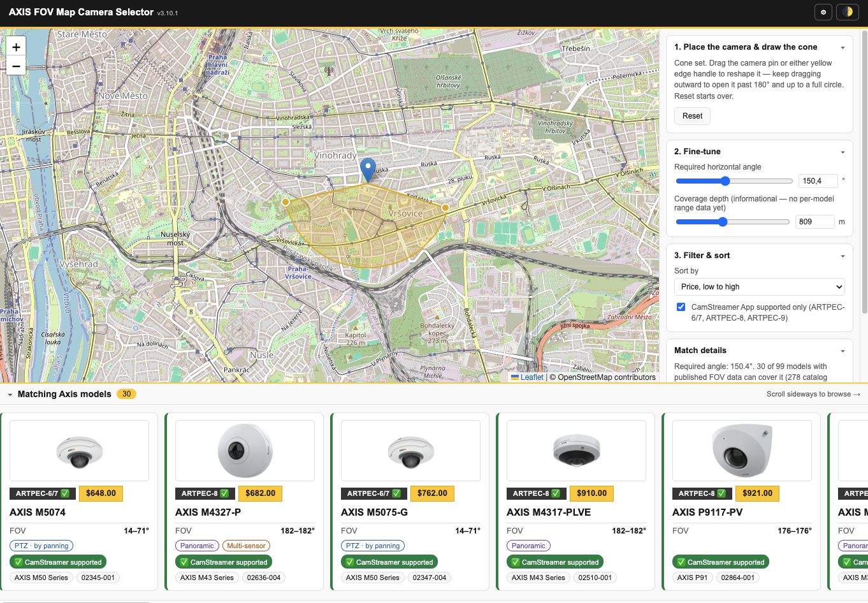The image size is (868, 603).
Task: Click the ARTPEC-8 badge on AXIS P9117-PV
Action: point(702,493)
